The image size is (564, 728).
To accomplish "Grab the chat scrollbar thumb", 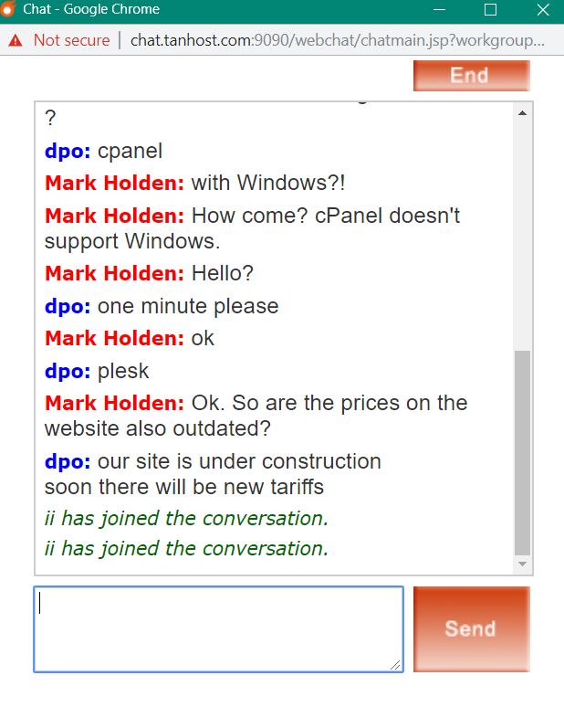I will click(522, 453).
